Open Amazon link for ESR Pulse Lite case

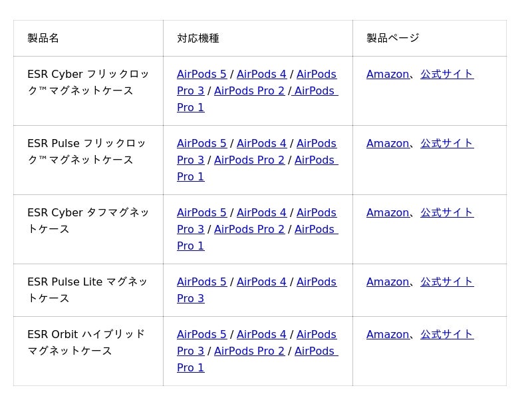(388, 282)
